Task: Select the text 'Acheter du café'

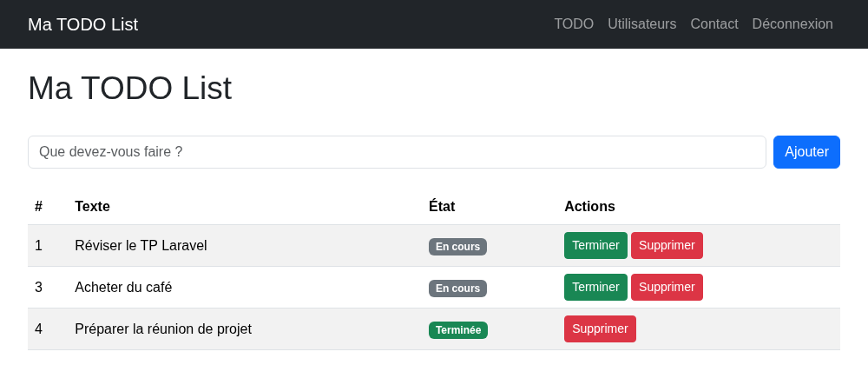Action: coord(123,287)
